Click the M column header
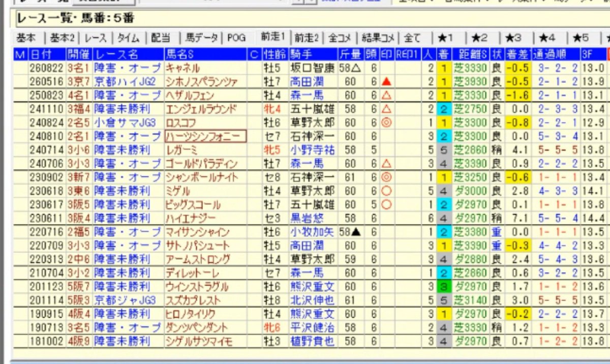Screen dimensions: 610x364 click(20, 54)
